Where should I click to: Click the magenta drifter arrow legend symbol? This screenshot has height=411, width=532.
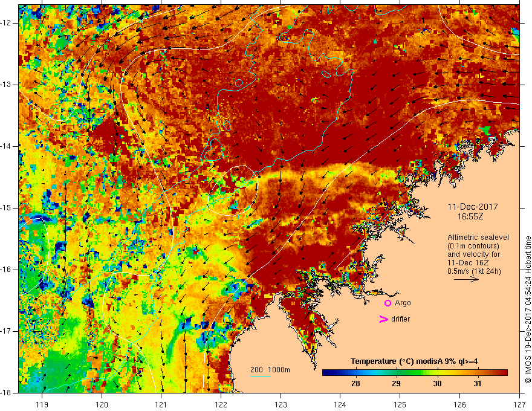click(384, 319)
